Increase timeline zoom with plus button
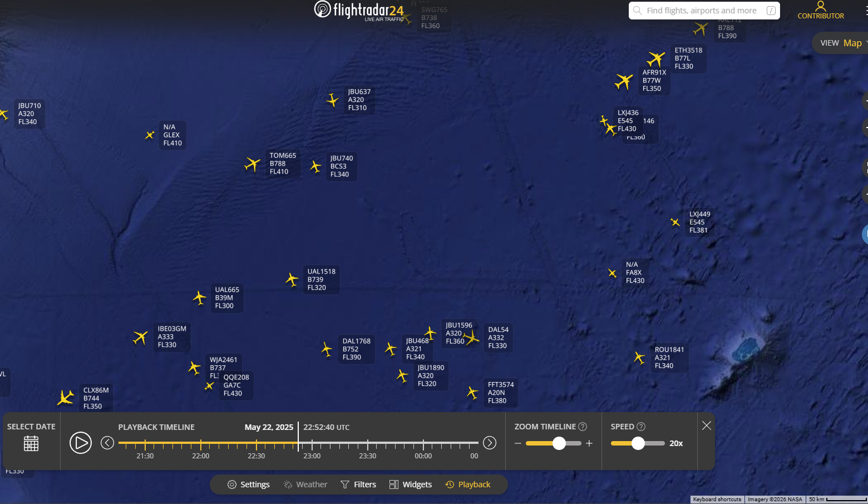Image resolution: width=868 pixels, height=504 pixels. point(589,443)
